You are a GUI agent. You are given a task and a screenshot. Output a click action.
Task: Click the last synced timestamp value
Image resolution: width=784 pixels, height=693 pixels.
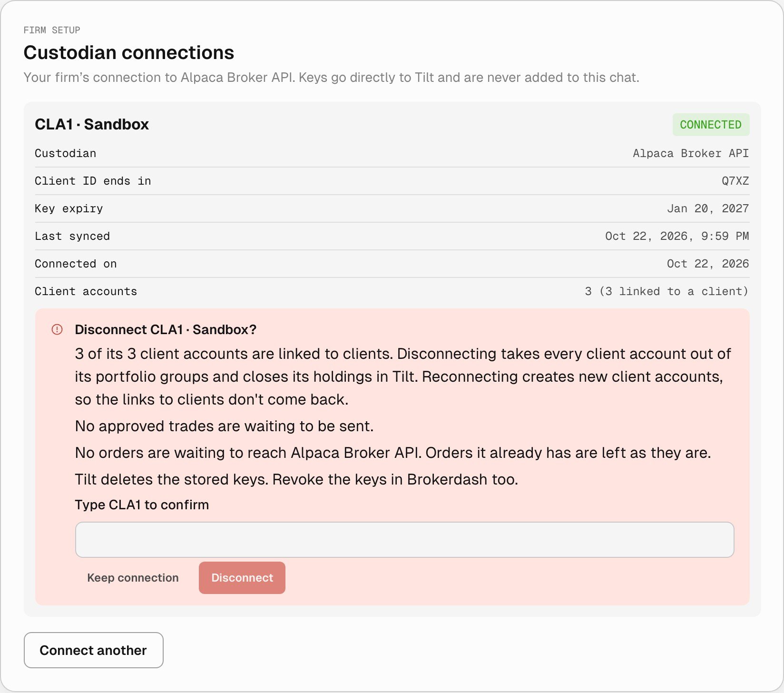tap(677, 236)
